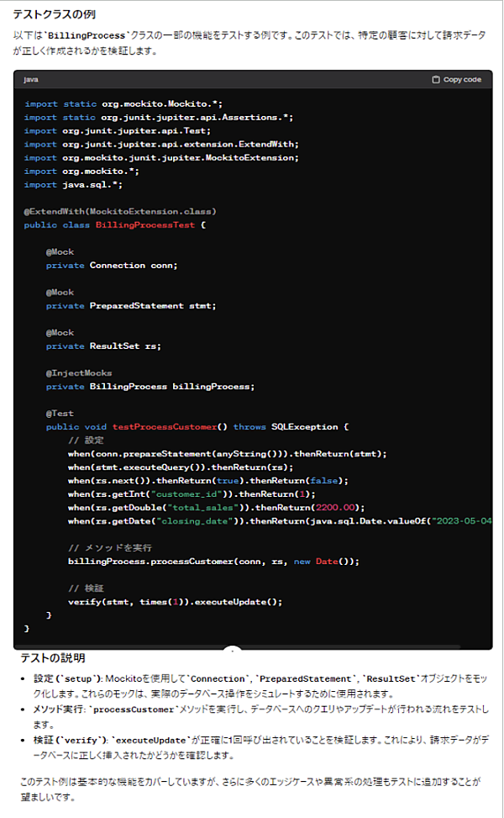The width and height of the screenshot is (504, 818).
Task: Click the intro paragraph starting "以下は`BillingProcess`"
Action: (249, 43)
